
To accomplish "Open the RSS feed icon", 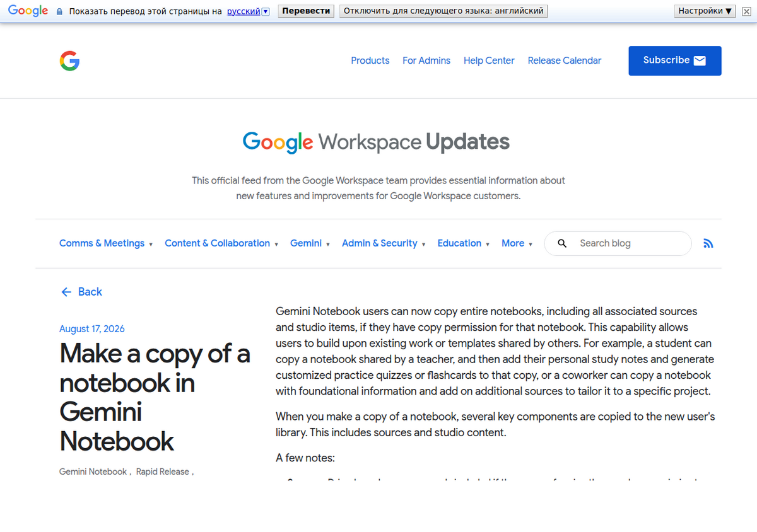I will [x=708, y=243].
